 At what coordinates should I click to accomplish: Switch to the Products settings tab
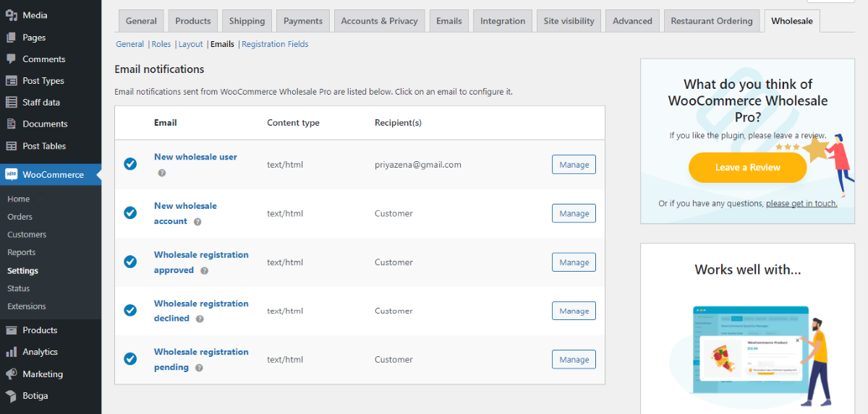tap(193, 21)
